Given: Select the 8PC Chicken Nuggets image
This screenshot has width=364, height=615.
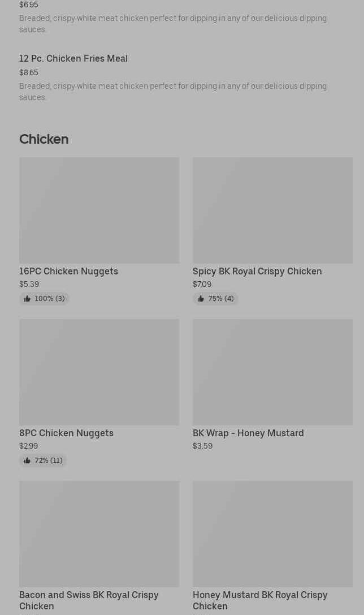Looking at the screenshot, I should [99, 372].
